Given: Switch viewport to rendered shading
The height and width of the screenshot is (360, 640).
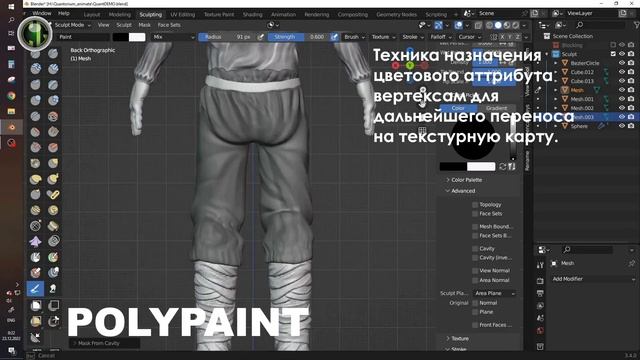Looking at the screenshot, I should [x=516, y=25].
